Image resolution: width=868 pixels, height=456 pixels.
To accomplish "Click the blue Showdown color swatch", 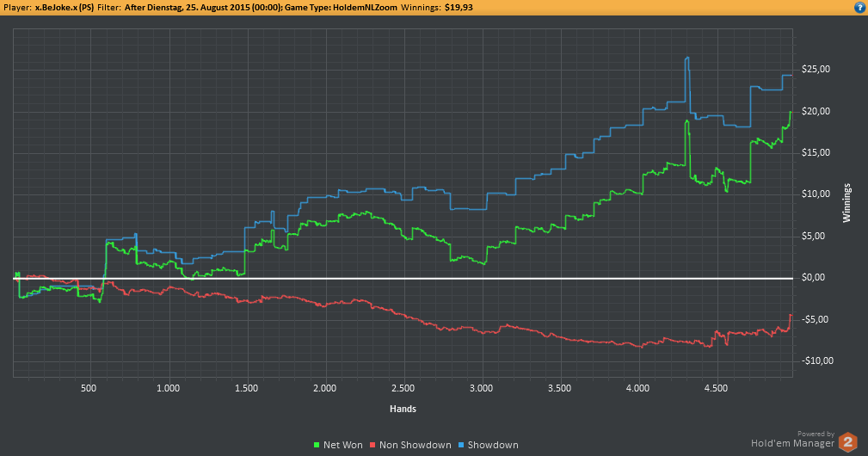I will pos(461,445).
